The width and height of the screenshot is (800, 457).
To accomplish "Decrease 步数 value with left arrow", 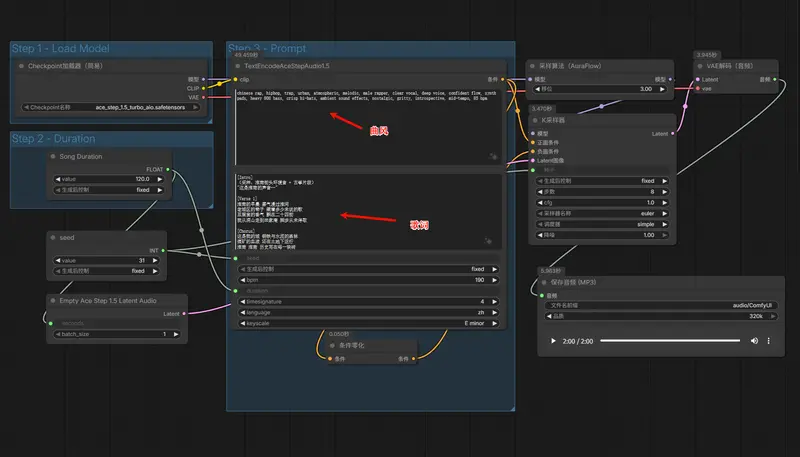I will pyautogui.click(x=540, y=192).
